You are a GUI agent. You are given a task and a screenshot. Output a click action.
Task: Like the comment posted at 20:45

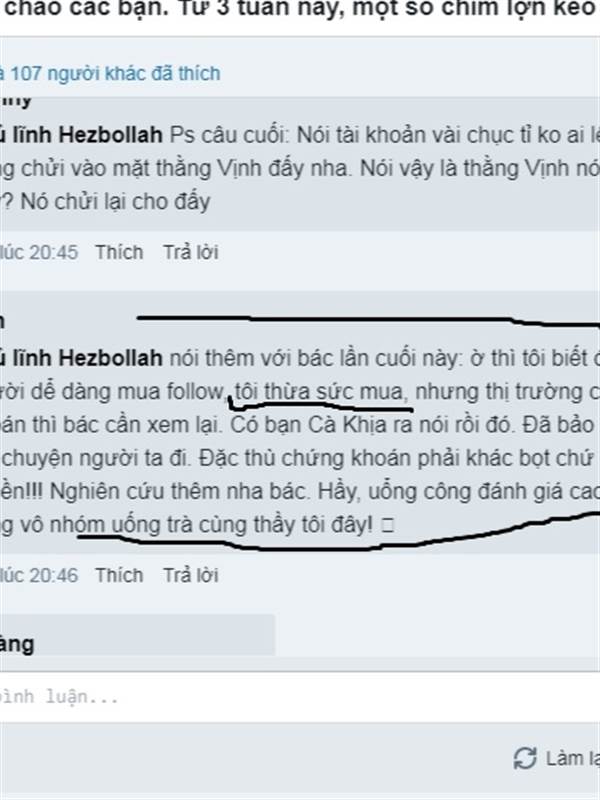(x=119, y=253)
